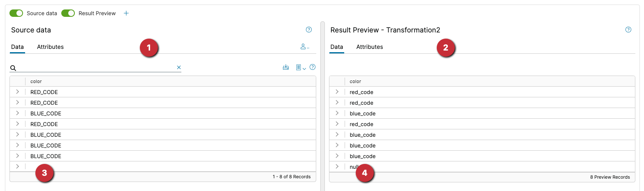This screenshot has width=644, height=191.
Task: Open help icon beside the column selector
Action: [x=313, y=67]
